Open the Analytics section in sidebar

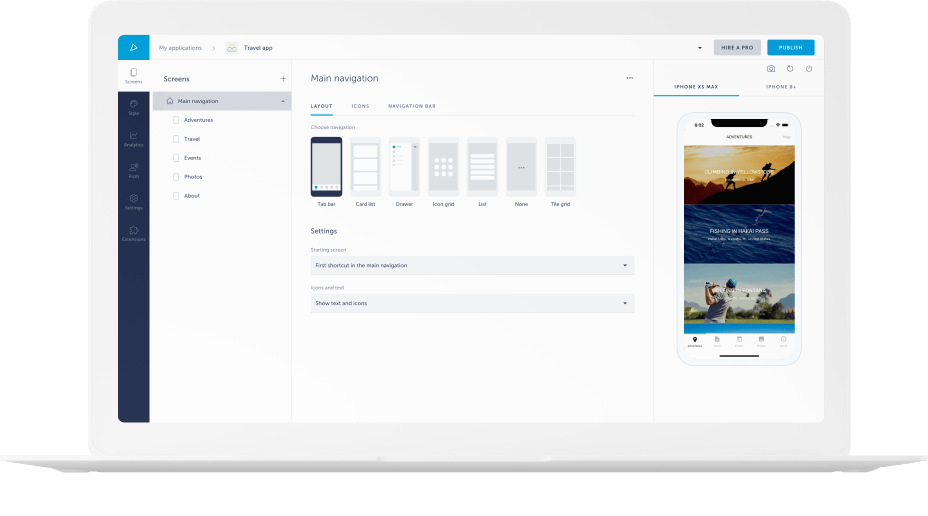(x=134, y=138)
